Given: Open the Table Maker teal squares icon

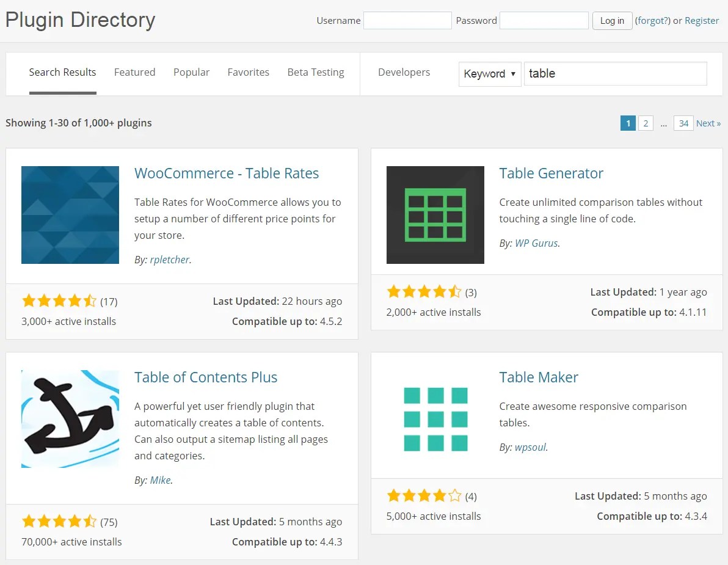Looking at the screenshot, I should click(435, 419).
